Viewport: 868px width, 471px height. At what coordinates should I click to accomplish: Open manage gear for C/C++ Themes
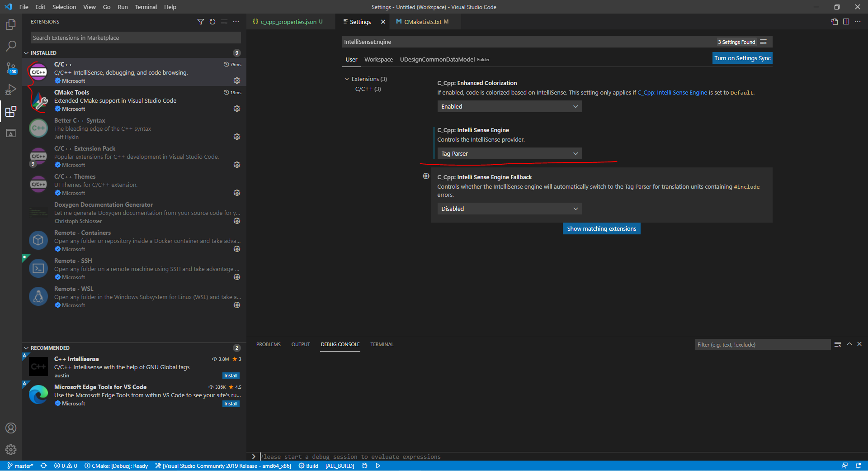(237, 193)
